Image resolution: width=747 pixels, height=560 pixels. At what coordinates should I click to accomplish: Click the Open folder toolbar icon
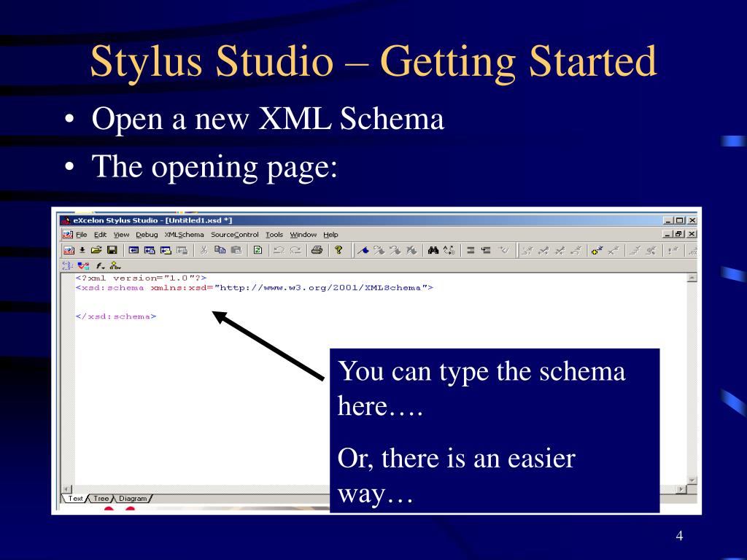click(x=96, y=250)
